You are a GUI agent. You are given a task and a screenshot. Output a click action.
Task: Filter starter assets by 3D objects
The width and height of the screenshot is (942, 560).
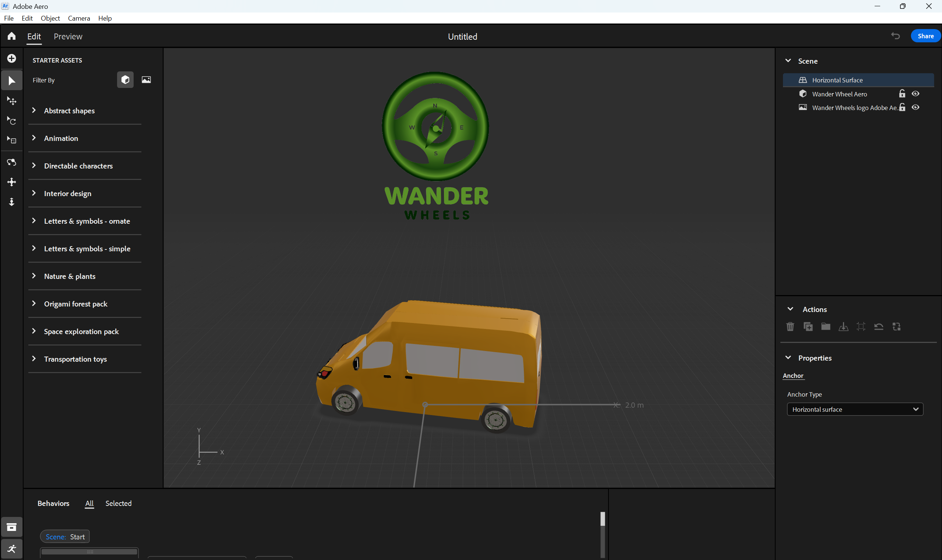click(126, 79)
